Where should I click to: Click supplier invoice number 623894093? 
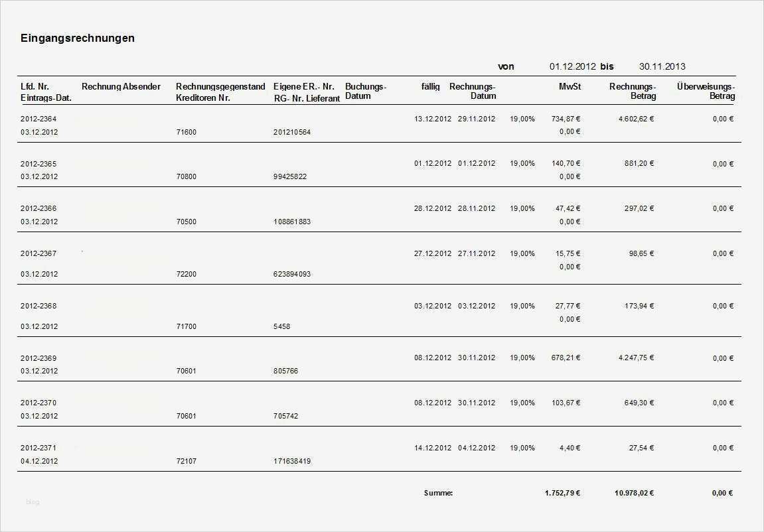(291, 274)
